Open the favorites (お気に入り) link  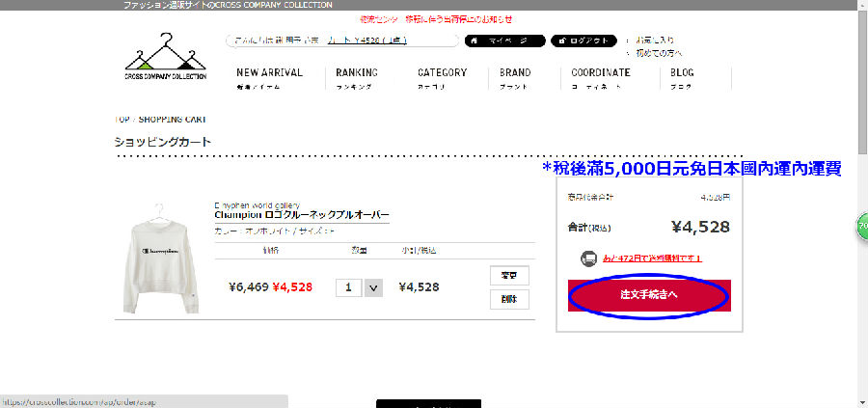[655, 41]
